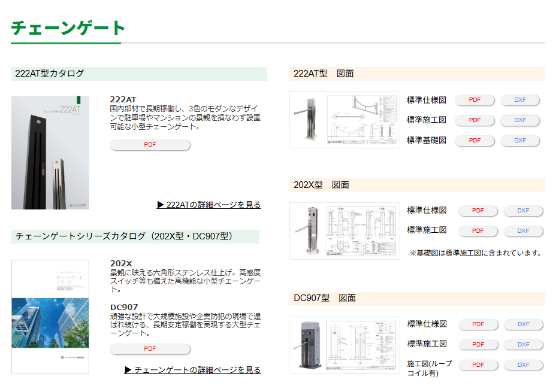559x392 pixels.
Task: Download DC907 標準施工図 DXF
Action: pyautogui.click(x=523, y=345)
